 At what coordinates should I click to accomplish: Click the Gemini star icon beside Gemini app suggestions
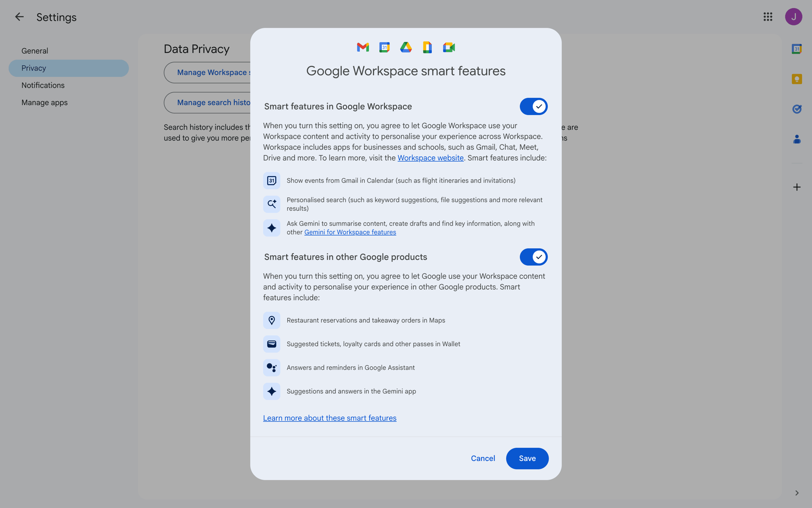pyautogui.click(x=272, y=392)
